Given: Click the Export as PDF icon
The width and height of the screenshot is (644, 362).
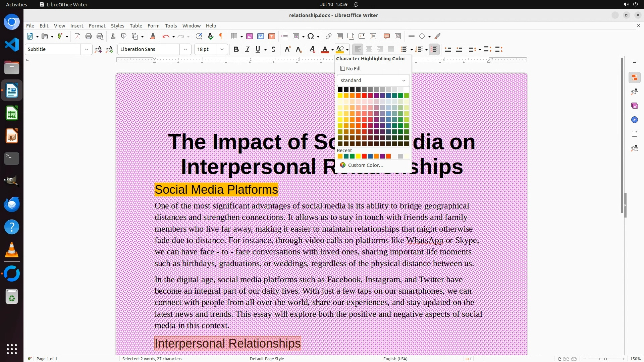Looking at the screenshot, I should click(77, 37).
